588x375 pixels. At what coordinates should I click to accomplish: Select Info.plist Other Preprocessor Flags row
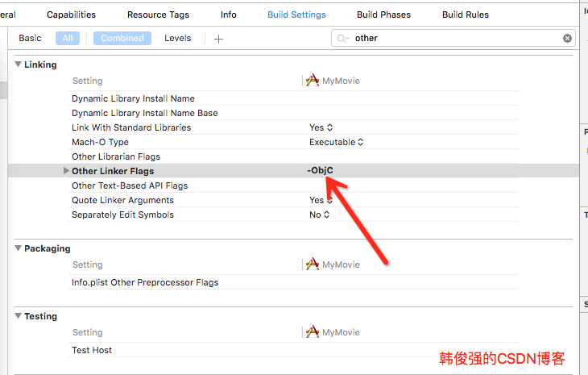click(x=294, y=282)
